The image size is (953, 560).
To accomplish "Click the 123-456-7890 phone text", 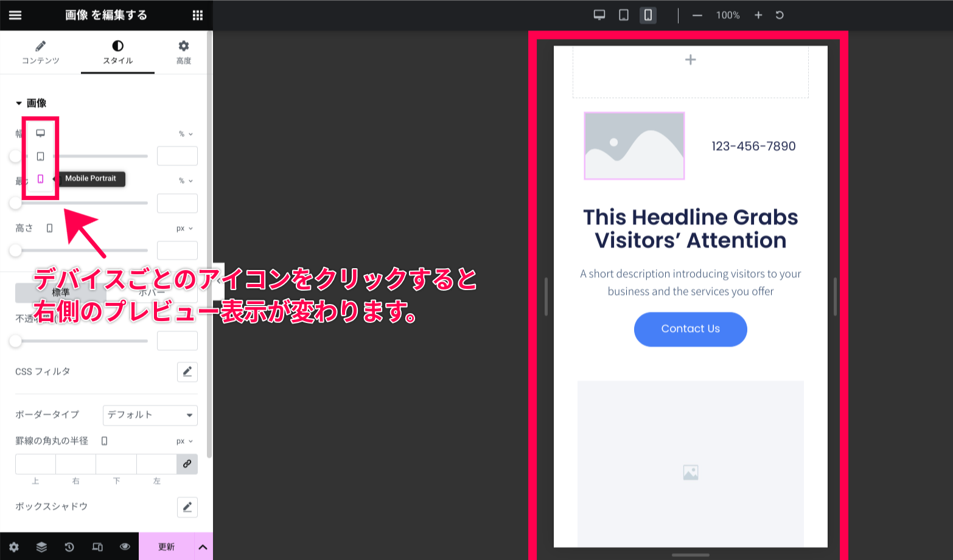I will [x=753, y=146].
